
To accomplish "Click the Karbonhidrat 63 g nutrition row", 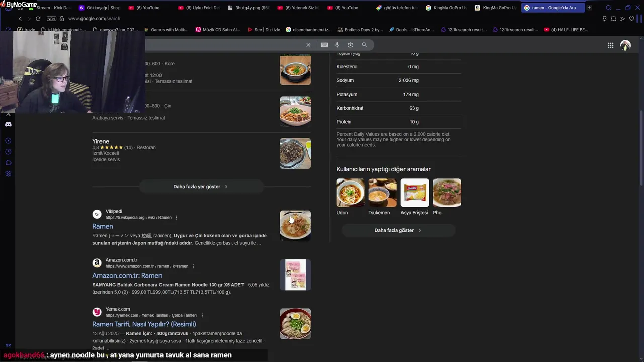I will [x=398, y=108].
